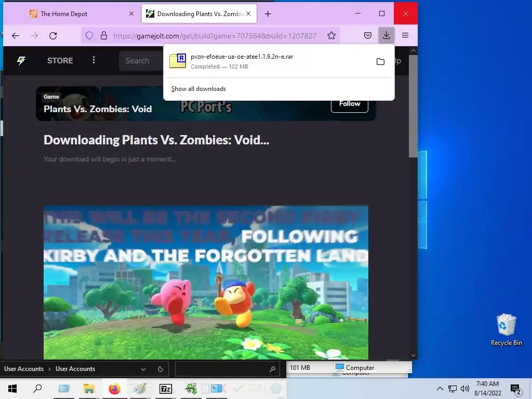Open the Action Center notifications

click(516, 389)
